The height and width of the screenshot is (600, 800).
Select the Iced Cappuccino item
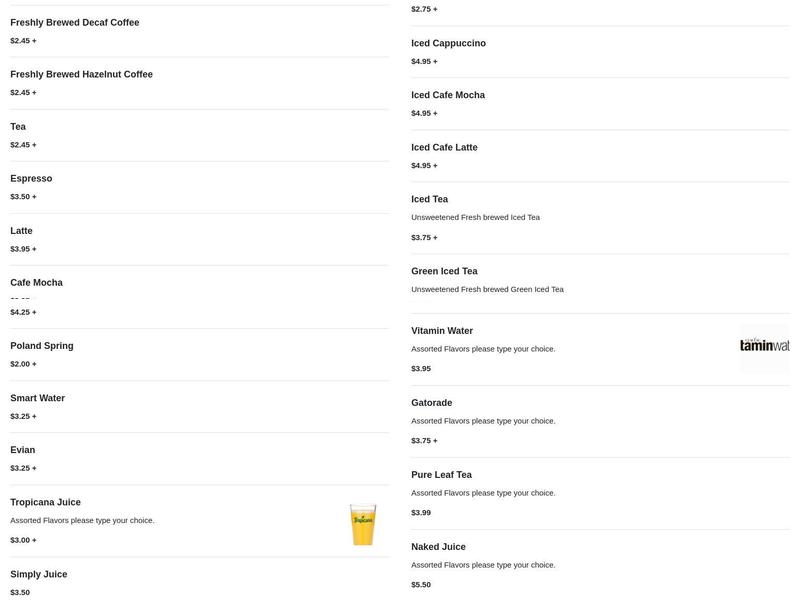click(x=448, y=44)
